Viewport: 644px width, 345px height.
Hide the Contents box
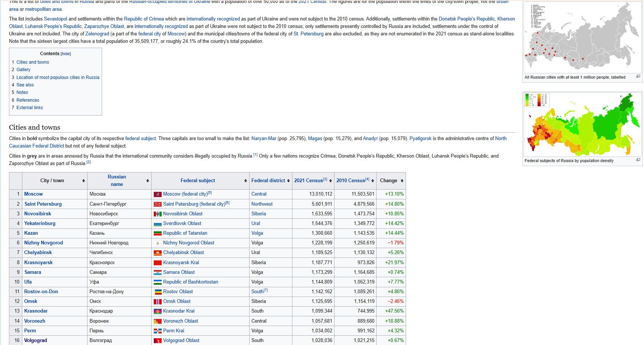click(x=66, y=54)
